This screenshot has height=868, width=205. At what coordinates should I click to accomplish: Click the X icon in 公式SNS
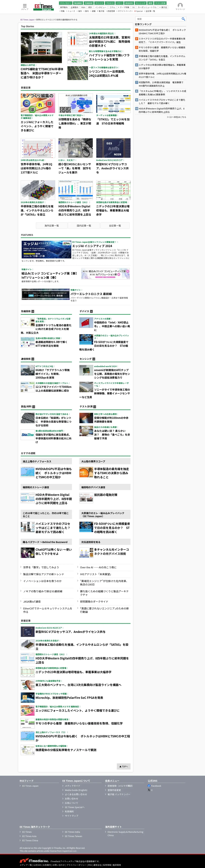click(x=149, y=790)
